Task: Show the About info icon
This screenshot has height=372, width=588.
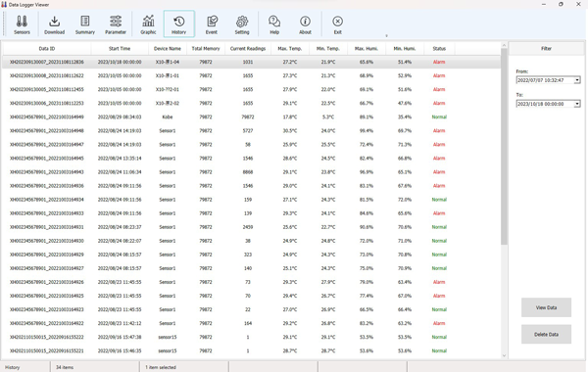Action: click(305, 24)
